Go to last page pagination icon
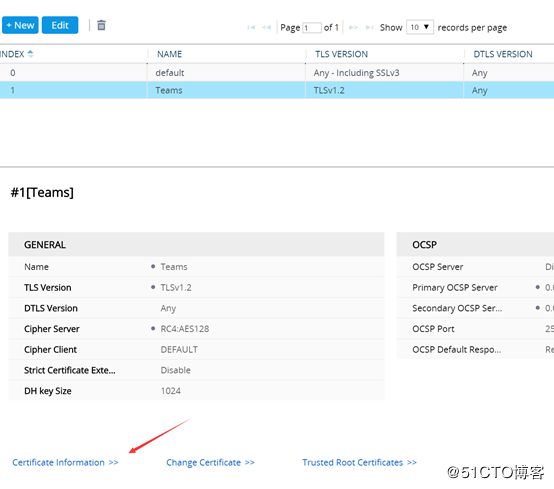 coord(369,28)
